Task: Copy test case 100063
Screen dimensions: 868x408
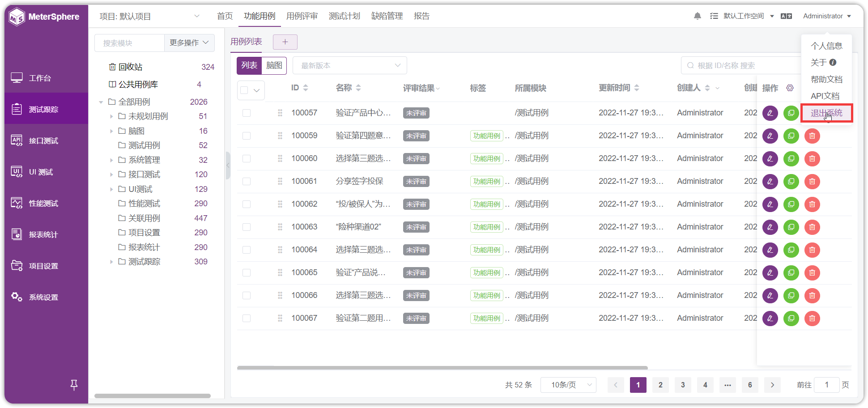Action: point(791,227)
